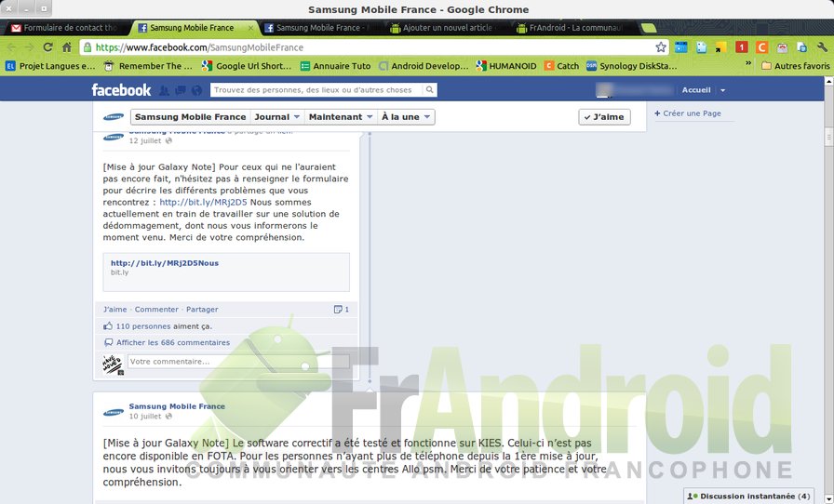Click the Samsung logo in page header

[x=114, y=117]
